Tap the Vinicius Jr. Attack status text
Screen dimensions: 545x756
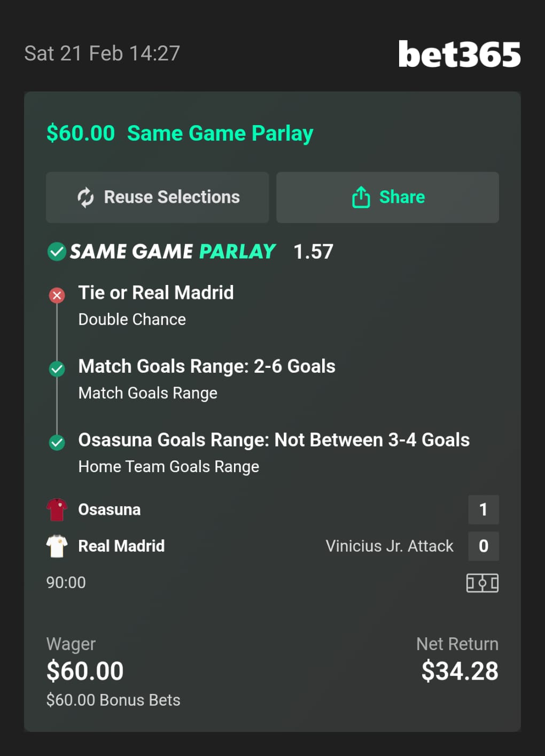390,546
